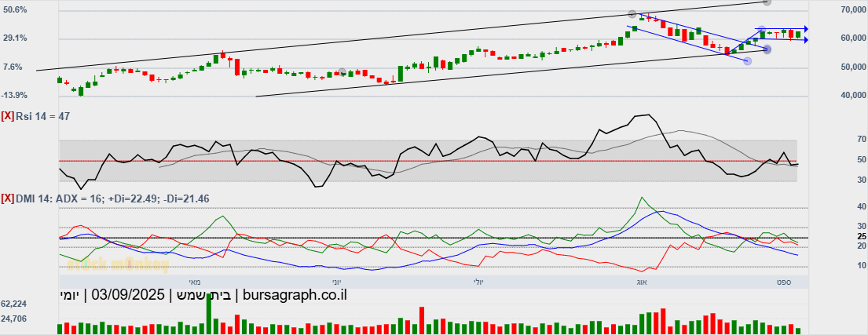Viewport: 868px width, 335px height.
Task: Select the blue handle where the upper horizontal arrow starts
Action: [x=761, y=29]
